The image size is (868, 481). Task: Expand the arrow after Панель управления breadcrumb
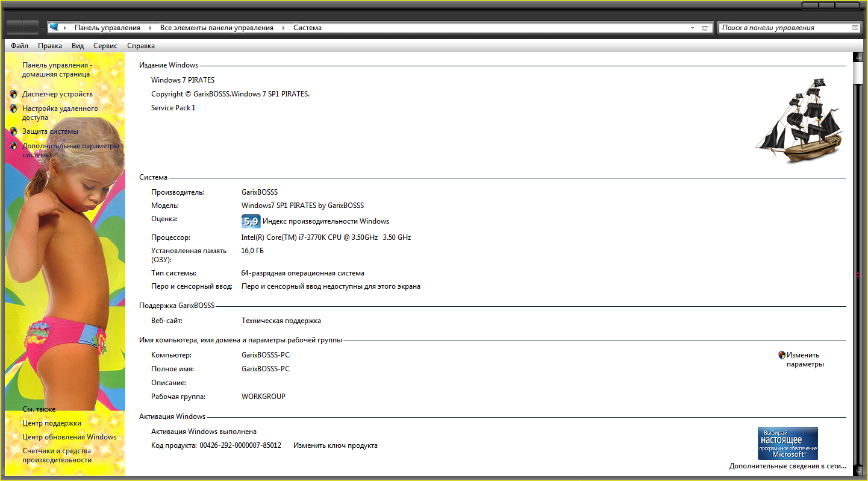tap(150, 28)
